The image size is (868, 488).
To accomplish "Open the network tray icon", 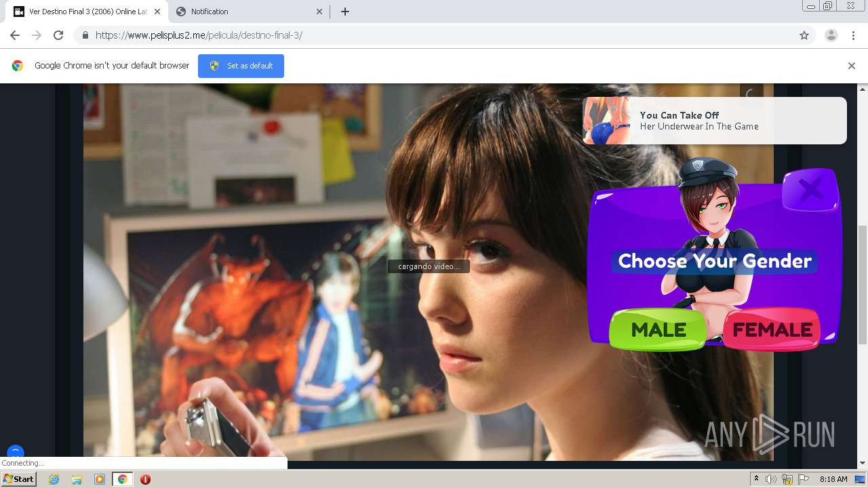I will [787, 479].
